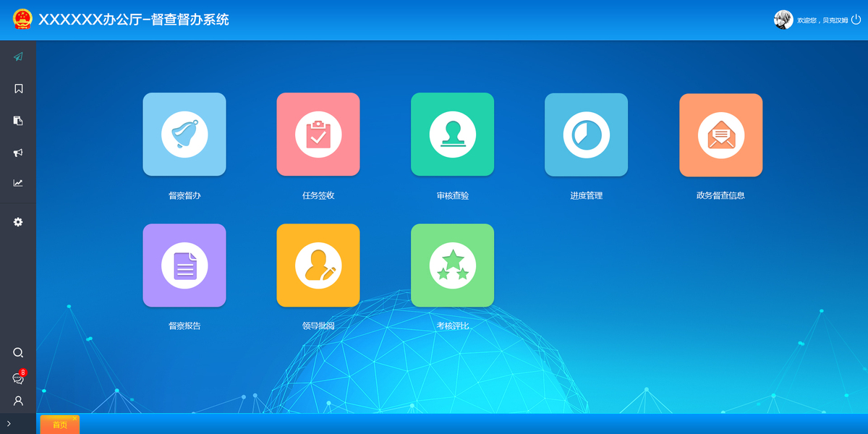
Task: Click the user avatar picture
Action: (x=783, y=20)
